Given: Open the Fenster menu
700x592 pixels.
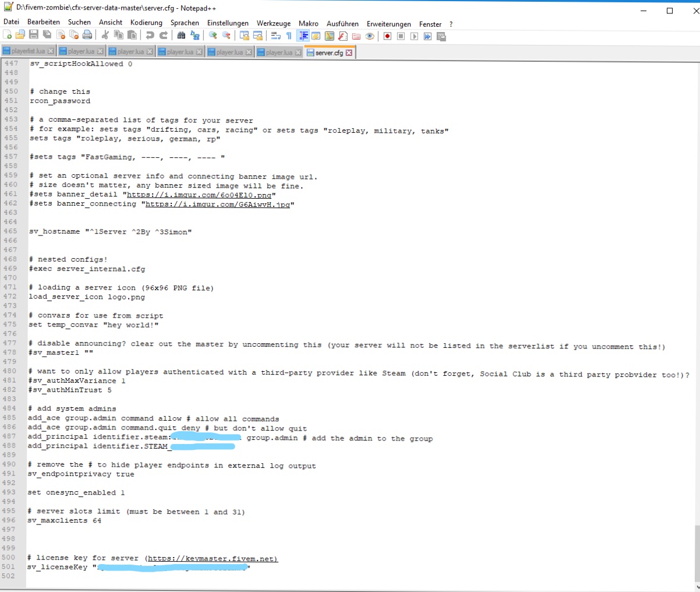Looking at the screenshot, I should point(430,23).
